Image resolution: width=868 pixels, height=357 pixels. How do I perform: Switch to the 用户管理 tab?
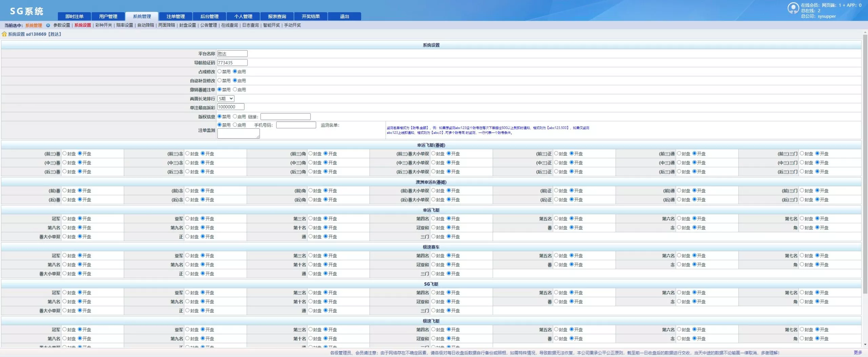coord(108,16)
